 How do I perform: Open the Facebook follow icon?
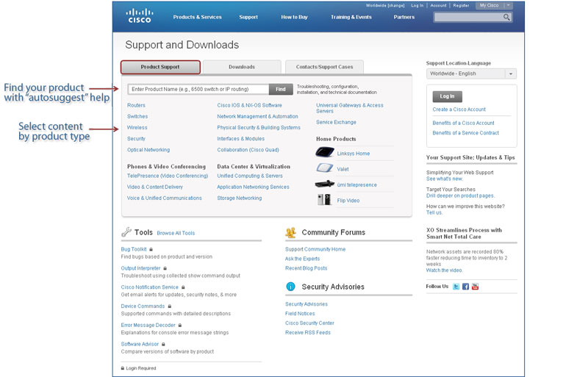[x=465, y=287]
